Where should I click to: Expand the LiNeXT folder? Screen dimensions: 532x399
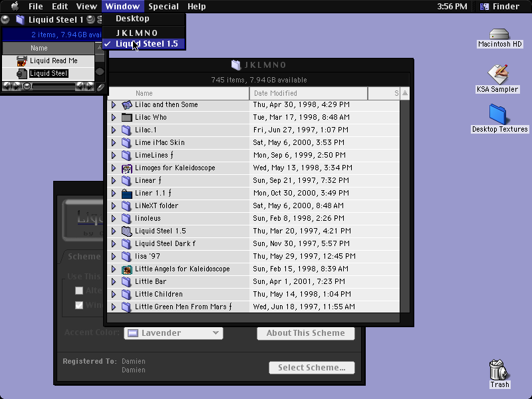[114, 205]
